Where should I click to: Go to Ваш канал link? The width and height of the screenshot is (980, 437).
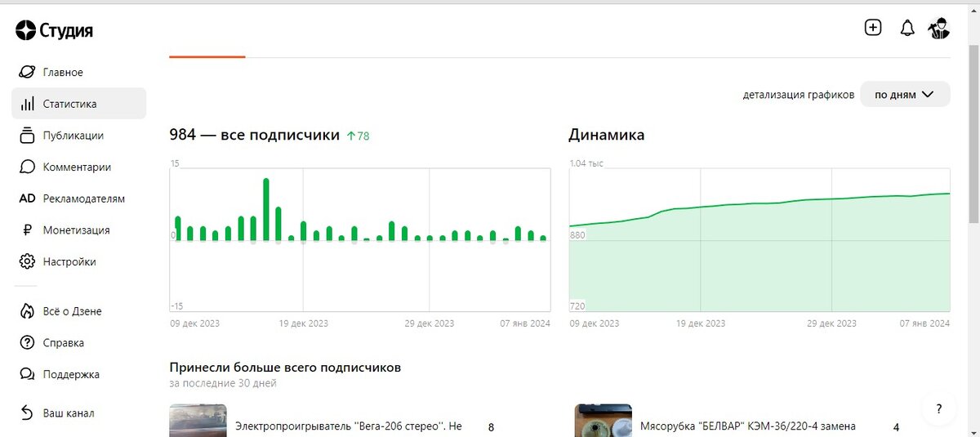[x=69, y=412]
